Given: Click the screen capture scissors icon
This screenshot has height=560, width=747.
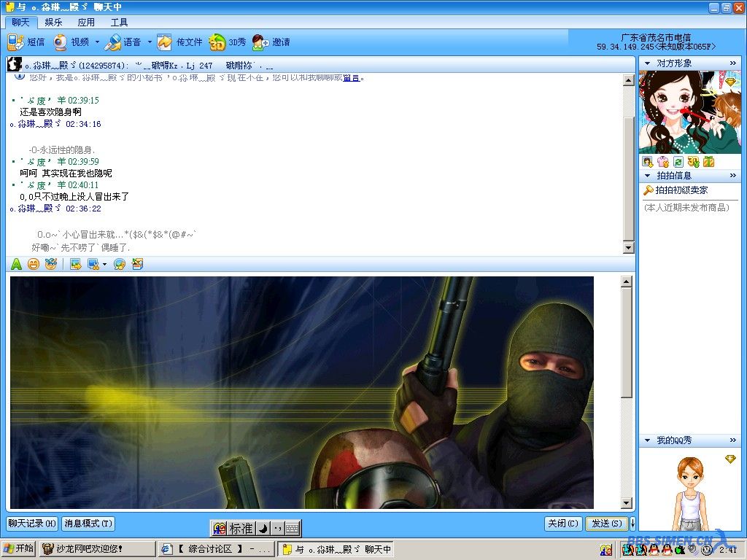Looking at the screenshot, I should point(93,264).
